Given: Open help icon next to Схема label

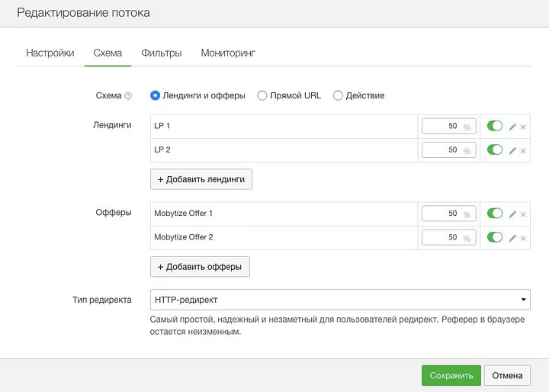Looking at the screenshot, I should pos(129,95).
